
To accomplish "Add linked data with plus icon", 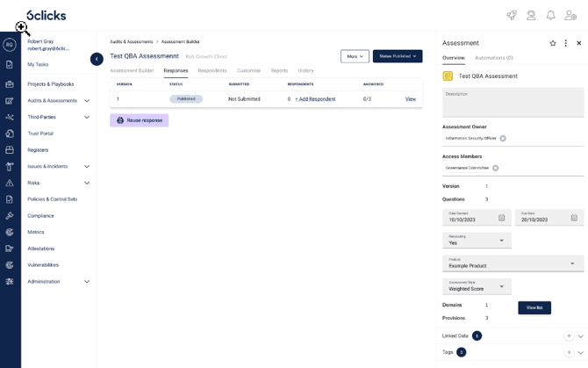I will [569, 336].
